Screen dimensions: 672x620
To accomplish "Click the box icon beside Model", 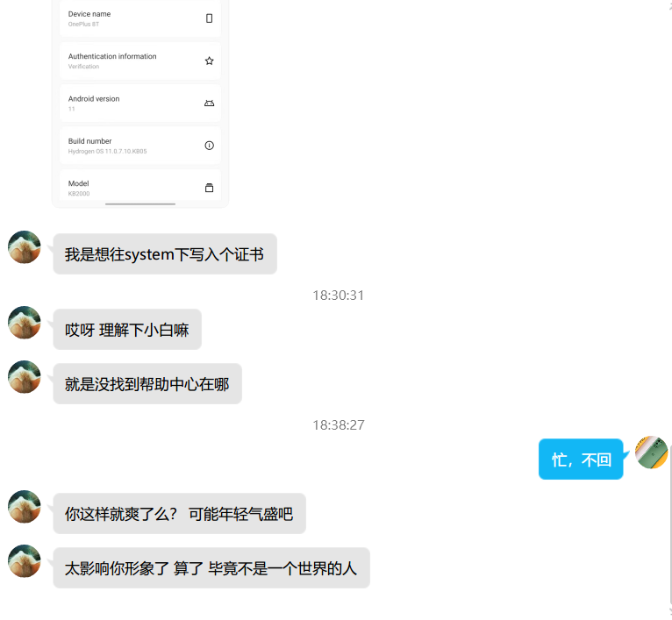I will pyautogui.click(x=209, y=188).
